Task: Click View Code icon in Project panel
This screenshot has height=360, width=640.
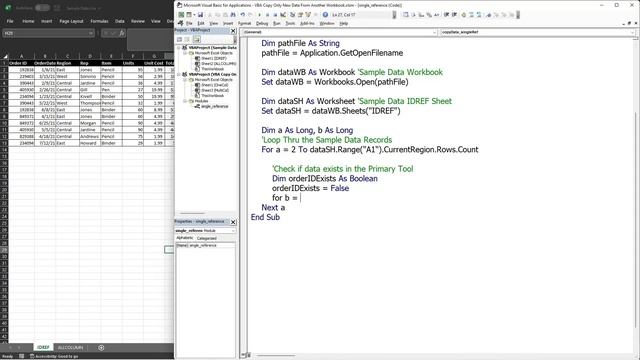Action: point(179,39)
